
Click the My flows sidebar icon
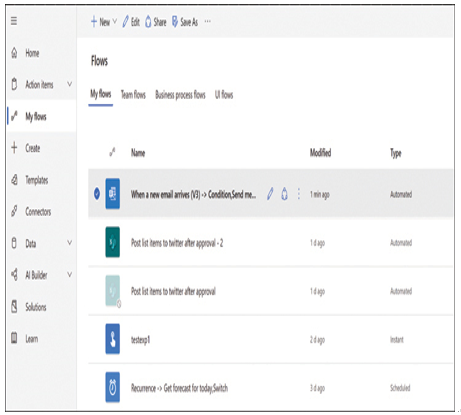[x=14, y=116]
